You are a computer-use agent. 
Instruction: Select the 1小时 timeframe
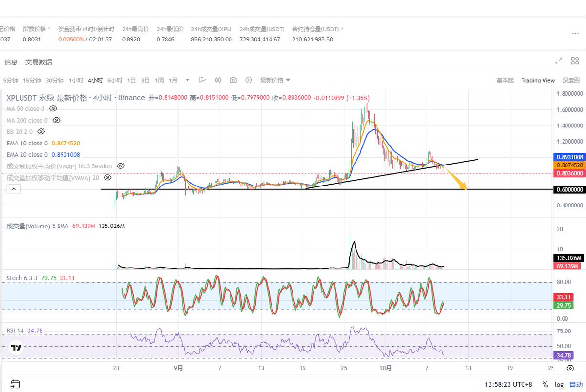[x=76, y=80]
